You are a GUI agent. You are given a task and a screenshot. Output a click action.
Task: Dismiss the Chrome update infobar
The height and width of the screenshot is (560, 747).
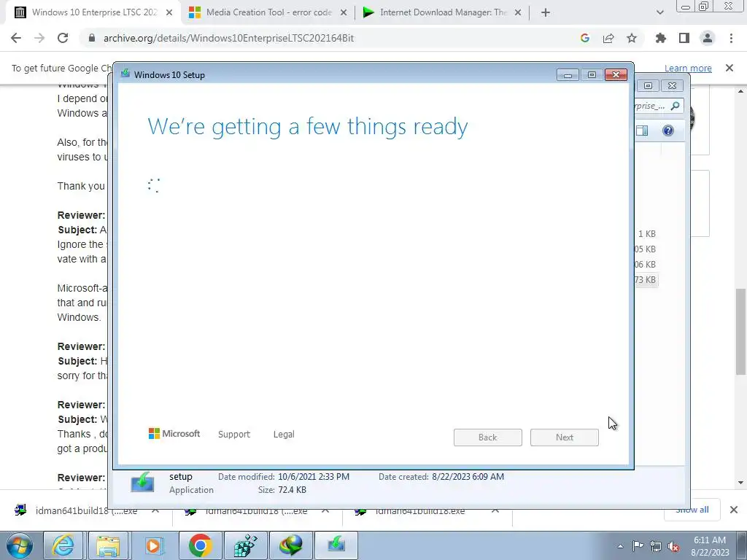729,68
